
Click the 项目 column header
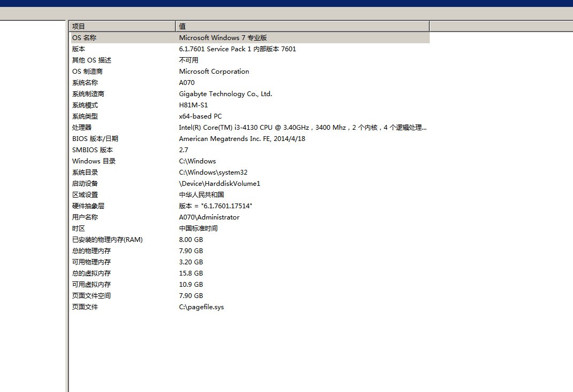tap(122, 26)
